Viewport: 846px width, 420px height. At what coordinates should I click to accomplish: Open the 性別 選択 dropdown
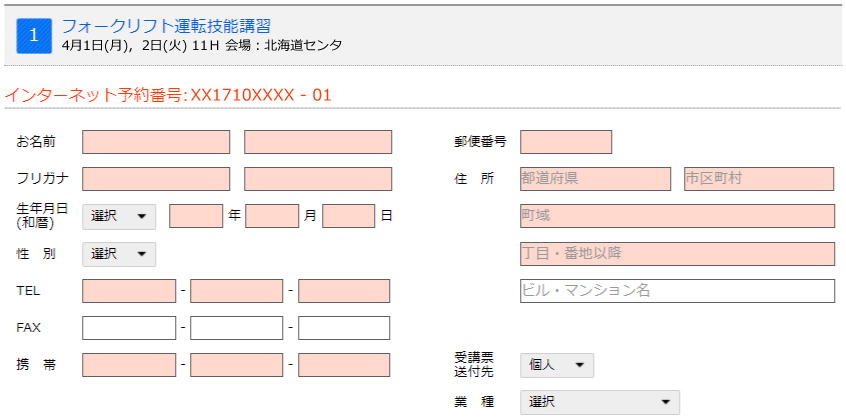(x=119, y=254)
